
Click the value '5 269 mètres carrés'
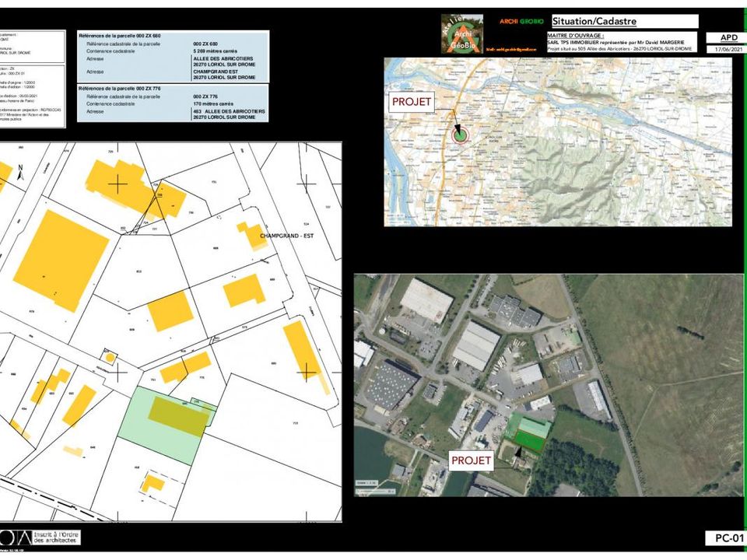click(215, 51)
